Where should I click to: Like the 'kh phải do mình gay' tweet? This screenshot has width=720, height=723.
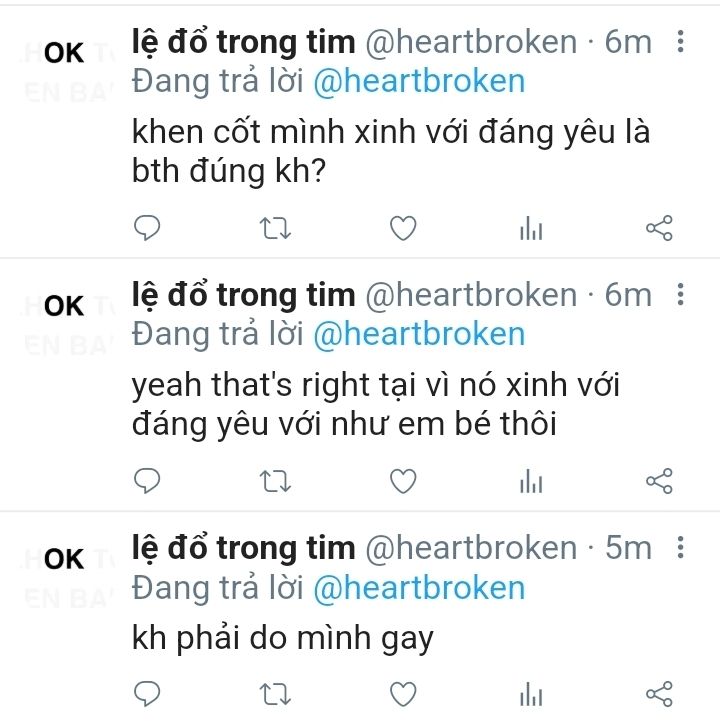pyautogui.click(x=403, y=693)
